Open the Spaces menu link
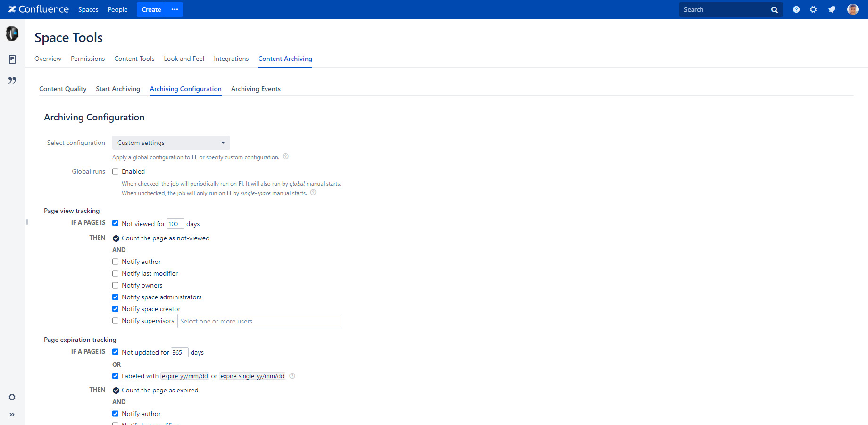The height and width of the screenshot is (425, 868). point(88,9)
